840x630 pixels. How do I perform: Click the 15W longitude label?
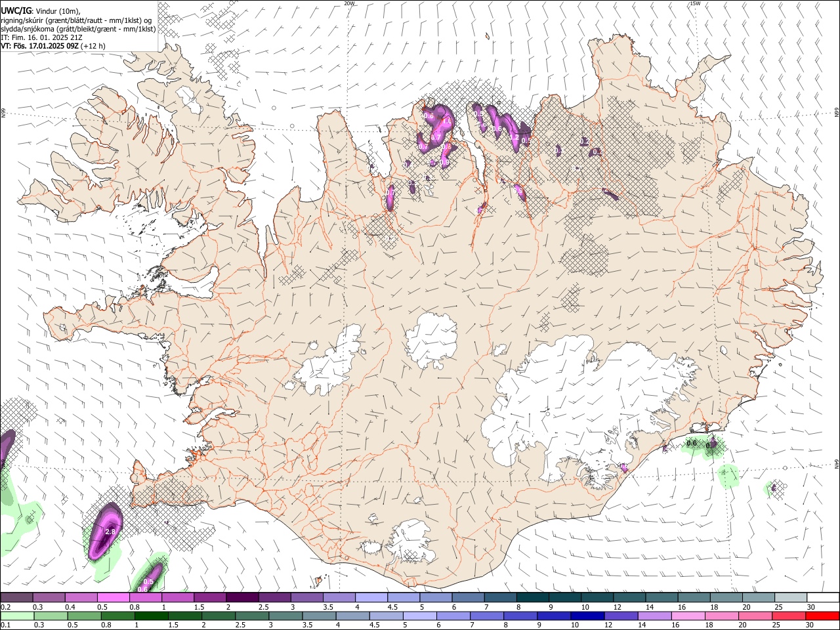[695, 3]
